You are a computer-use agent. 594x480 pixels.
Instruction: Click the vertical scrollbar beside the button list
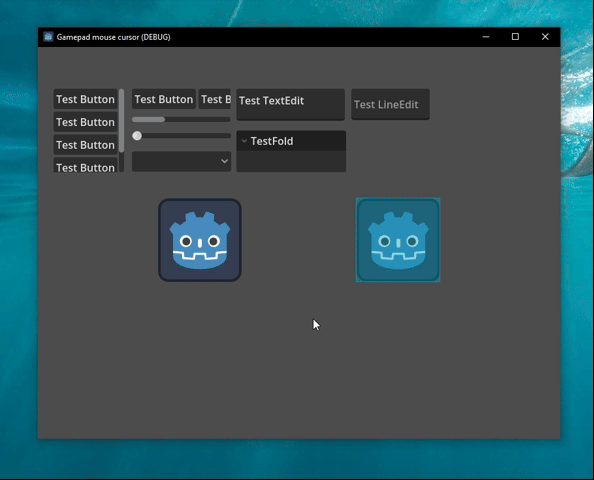point(121,120)
